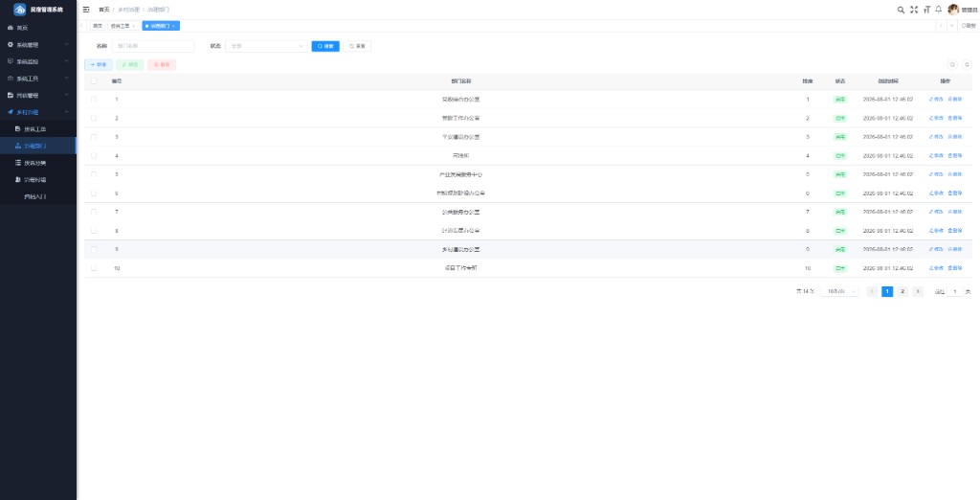980x500 pixels.
Task: Tick the checkbox of row 4
Action: pos(94,155)
